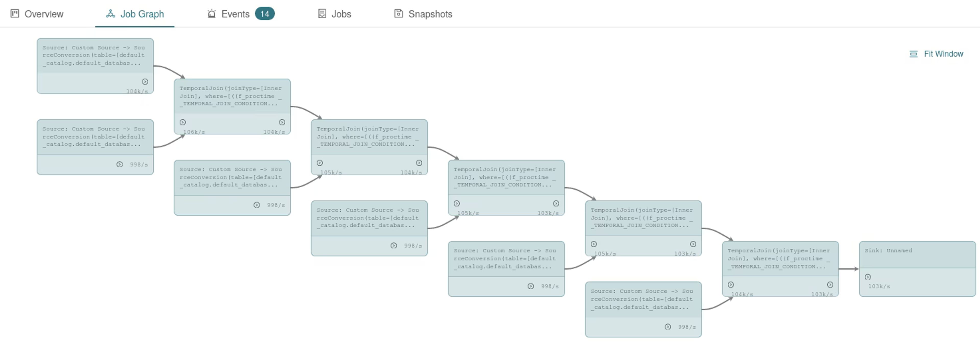This screenshot has height=342, width=980.
Task: Click the Overview tab icon
Action: coord(15,14)
